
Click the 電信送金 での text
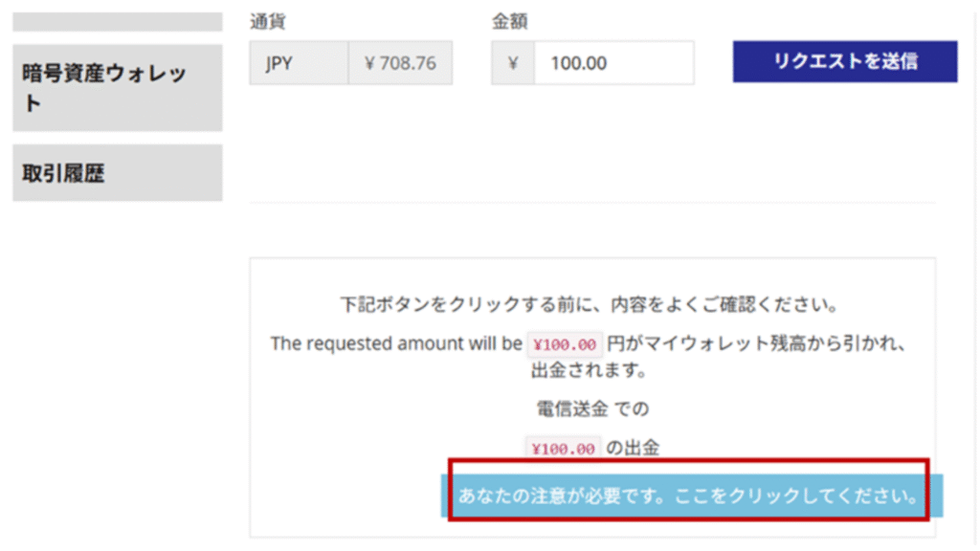[592, 409]
